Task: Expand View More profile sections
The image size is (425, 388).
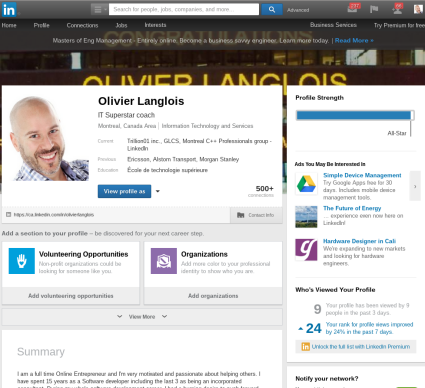Action: click(x=142, y=317)
